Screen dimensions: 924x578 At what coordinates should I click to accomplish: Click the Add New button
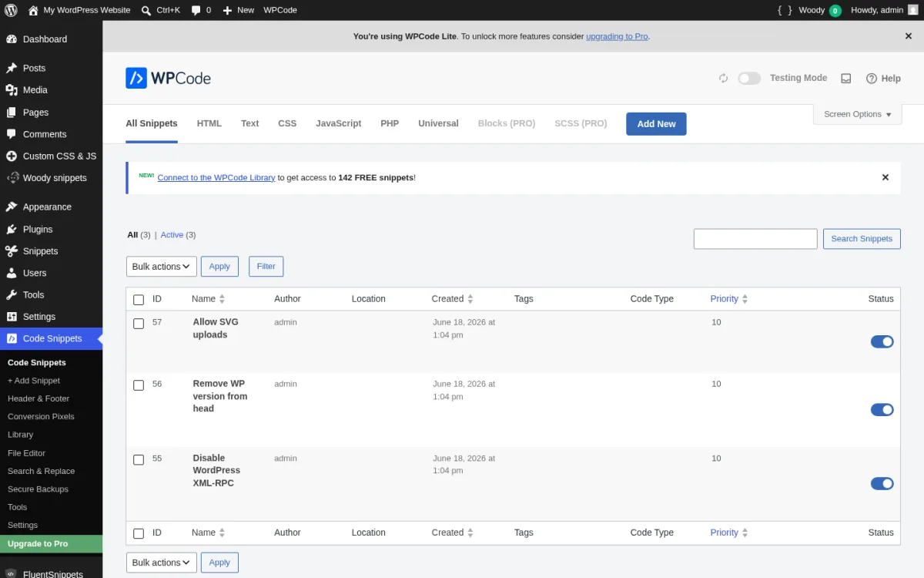pyautogui.click(x=656, y=124)
